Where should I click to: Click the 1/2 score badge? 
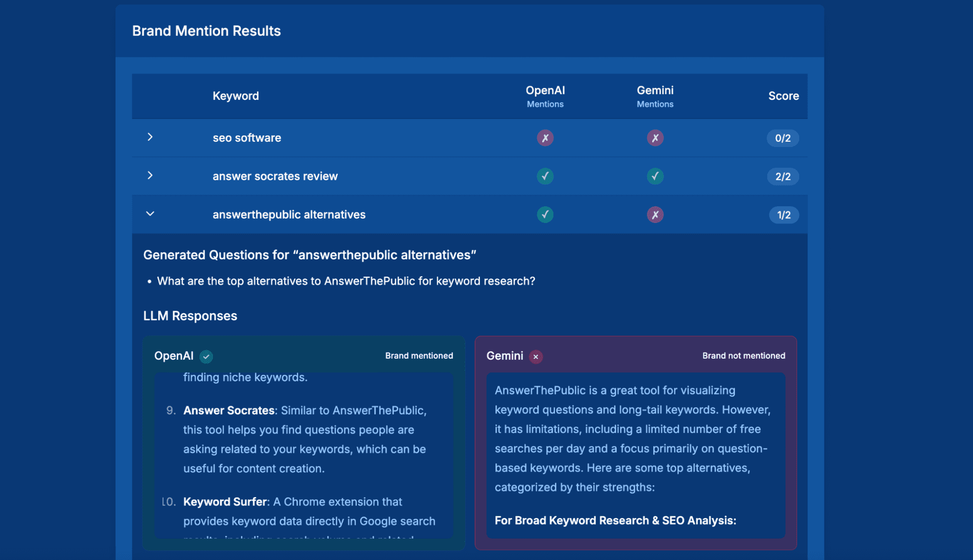[783, 215]
